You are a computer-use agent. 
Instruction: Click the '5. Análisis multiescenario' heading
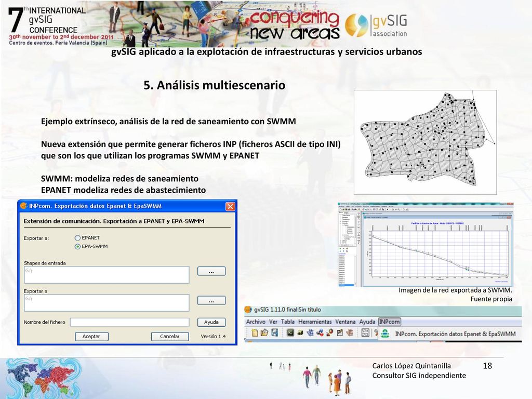215,85
